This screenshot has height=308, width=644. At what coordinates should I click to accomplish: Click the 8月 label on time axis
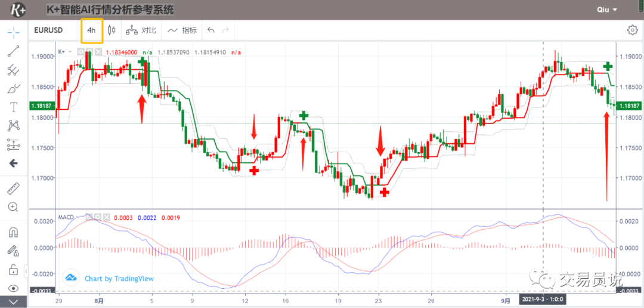(x=99, y=301)
